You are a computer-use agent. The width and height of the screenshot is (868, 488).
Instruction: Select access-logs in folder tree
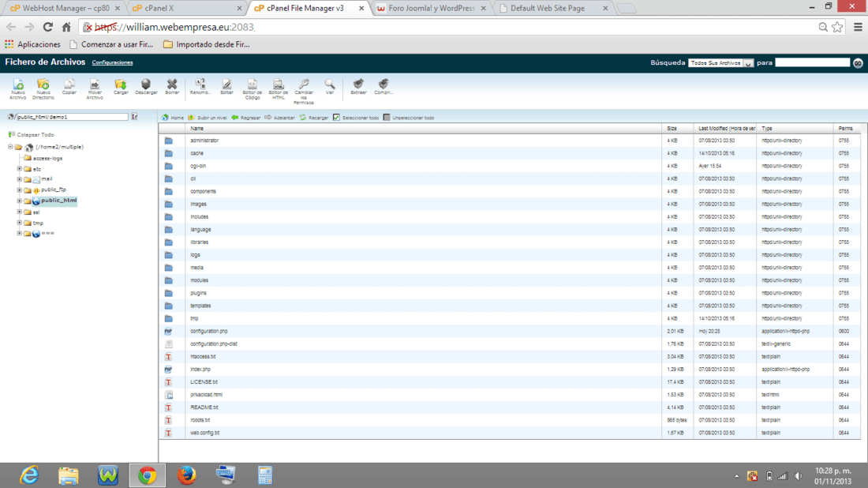point(47,158)
